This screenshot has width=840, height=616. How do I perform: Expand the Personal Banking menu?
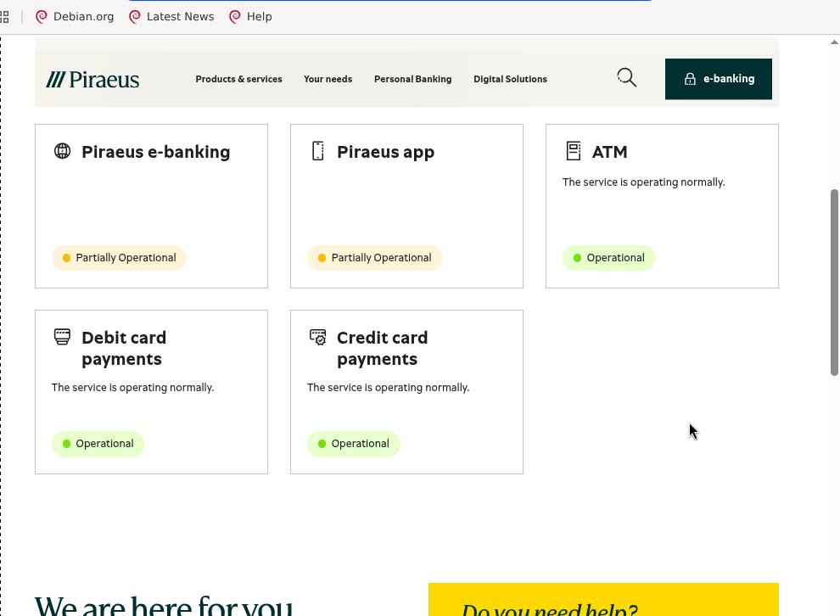point(413,79)
